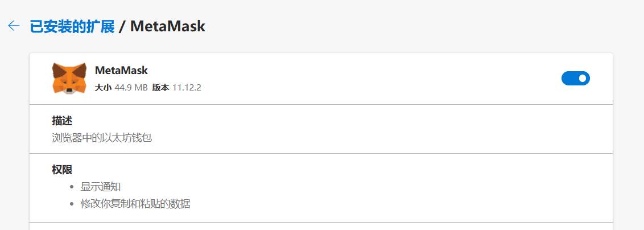Click the 版本 label
Screen dimensions: 644x230
(x=160, y=88)
